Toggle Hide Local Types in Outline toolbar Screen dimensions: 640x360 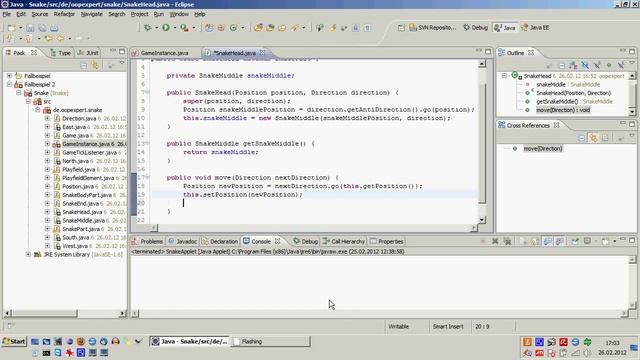[x=621, y=65]
